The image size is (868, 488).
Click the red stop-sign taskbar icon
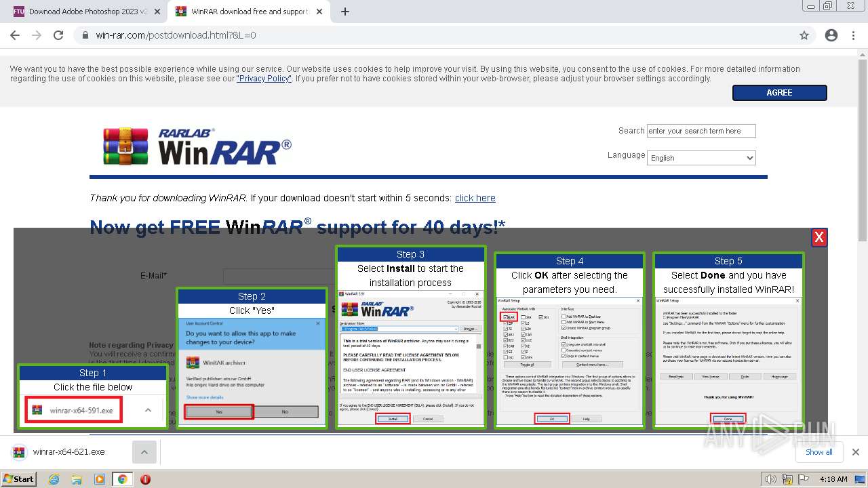tap(145, 479)
